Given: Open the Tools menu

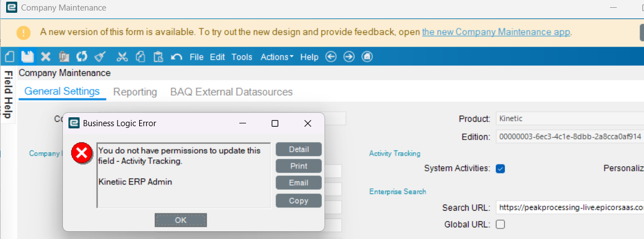Looking at the screenshot, I should [x=242, y=57].
